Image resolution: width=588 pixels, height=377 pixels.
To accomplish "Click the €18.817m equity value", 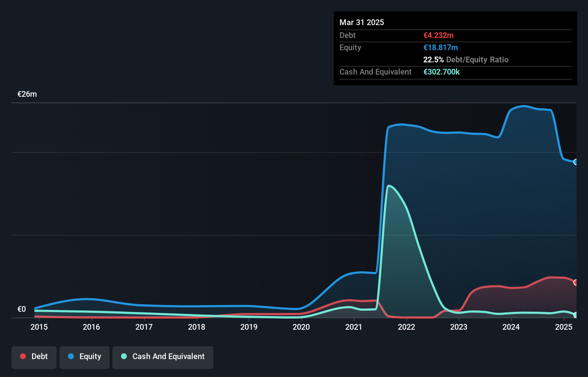I will (x=441, y=47).
